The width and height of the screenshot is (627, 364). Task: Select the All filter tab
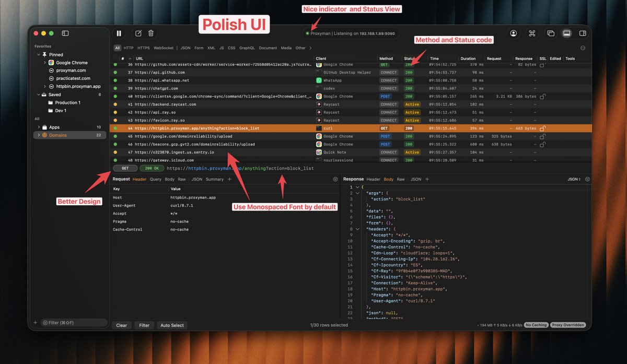[x=118, y=48]
